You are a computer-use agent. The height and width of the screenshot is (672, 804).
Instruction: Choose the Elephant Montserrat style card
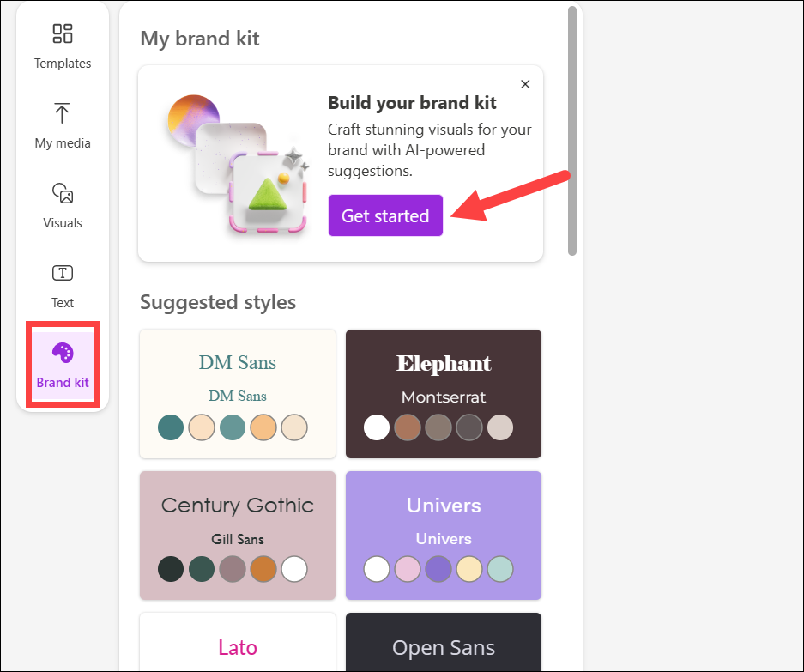coord(444,394)
